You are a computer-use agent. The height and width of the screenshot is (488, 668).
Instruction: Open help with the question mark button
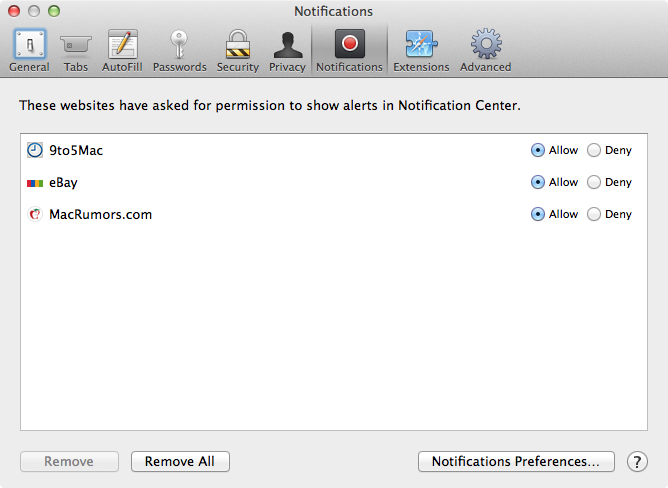[637, 462]
